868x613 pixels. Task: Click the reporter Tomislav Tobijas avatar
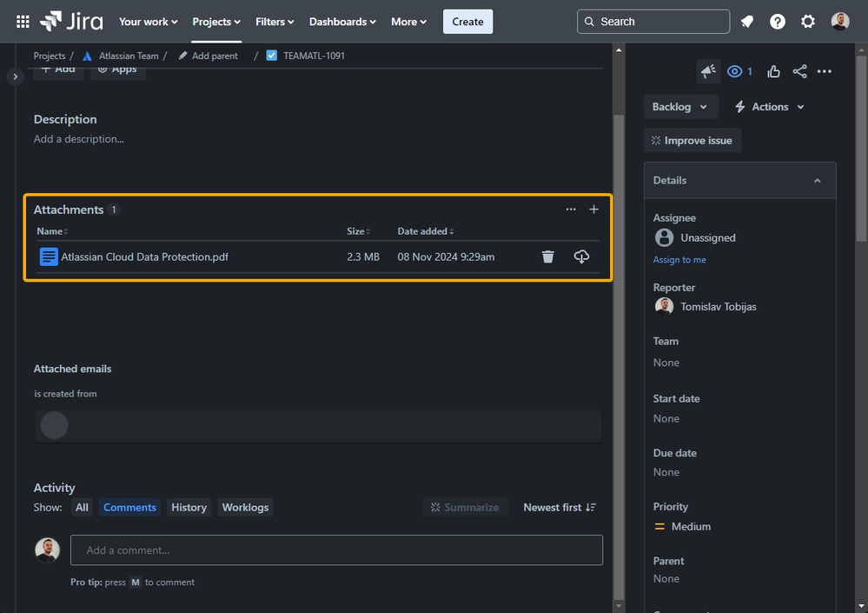click(665, 306)
